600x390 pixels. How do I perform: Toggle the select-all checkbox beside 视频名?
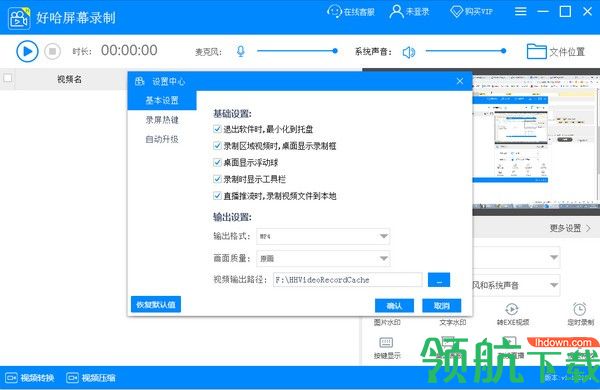pos(8,78)
